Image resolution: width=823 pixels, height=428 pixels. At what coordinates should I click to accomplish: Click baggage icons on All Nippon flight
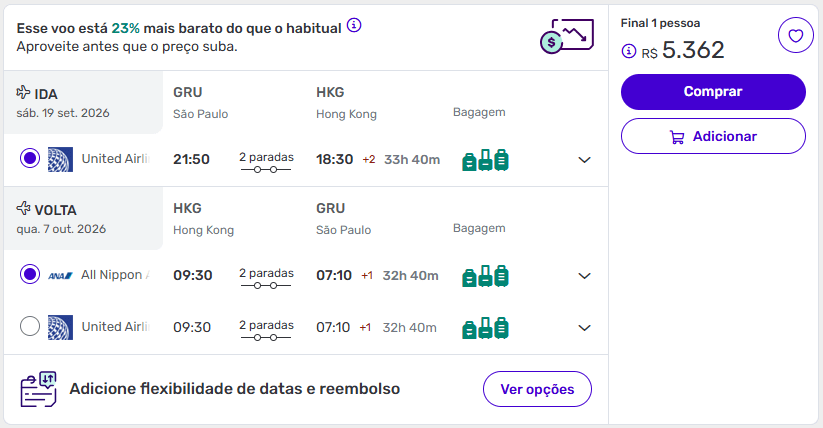(485, 276)
